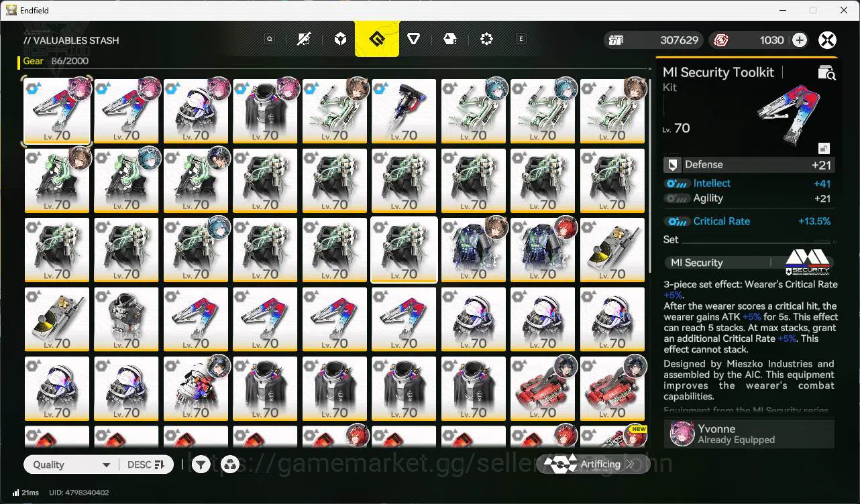Click the +13.5% critical rate value
The width and height of the screenshot is (860, 504).
tap(814, 221)
